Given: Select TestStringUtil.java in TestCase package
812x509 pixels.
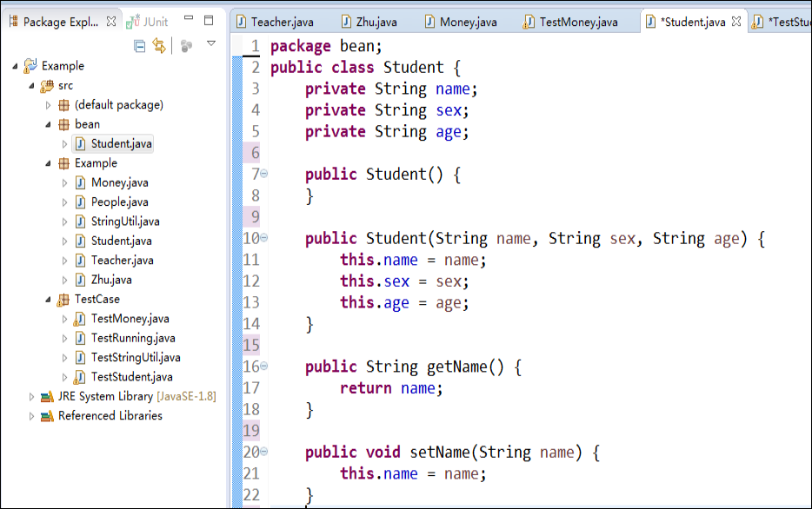Looking at the screenshot, I should pyautogui.click(x=136, y=358).
